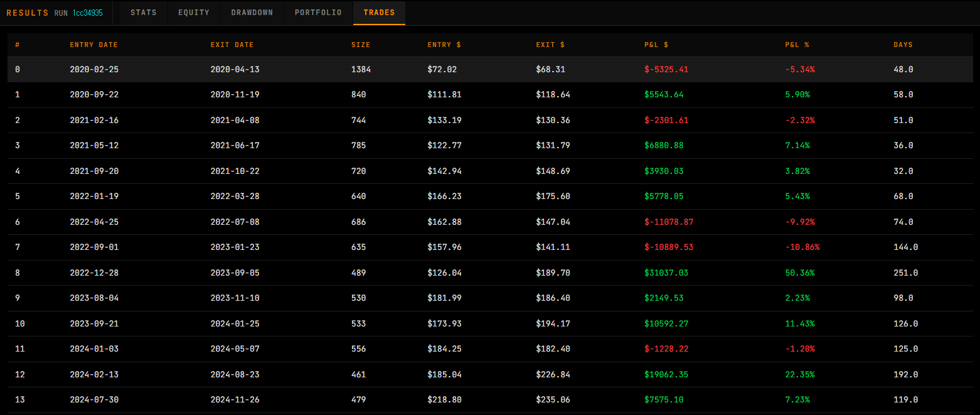Image resolution: width=980 pixels, height=415 pixels.
Task: Click the Entry Date column header
Action: [x=94, y=45]
